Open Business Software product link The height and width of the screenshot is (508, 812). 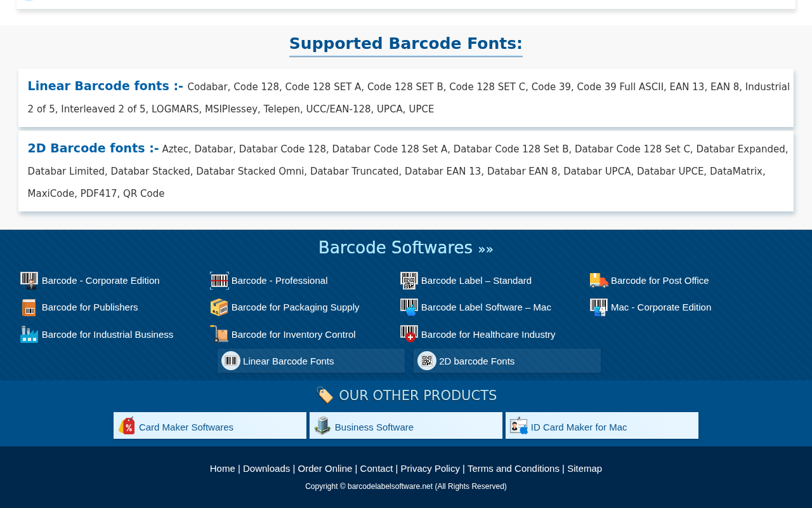406,425
